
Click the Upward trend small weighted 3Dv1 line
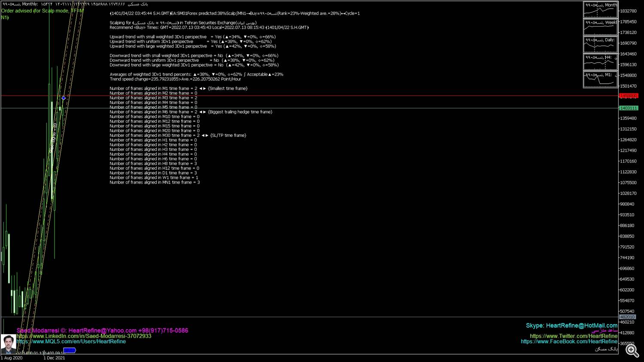click(192, 37)
